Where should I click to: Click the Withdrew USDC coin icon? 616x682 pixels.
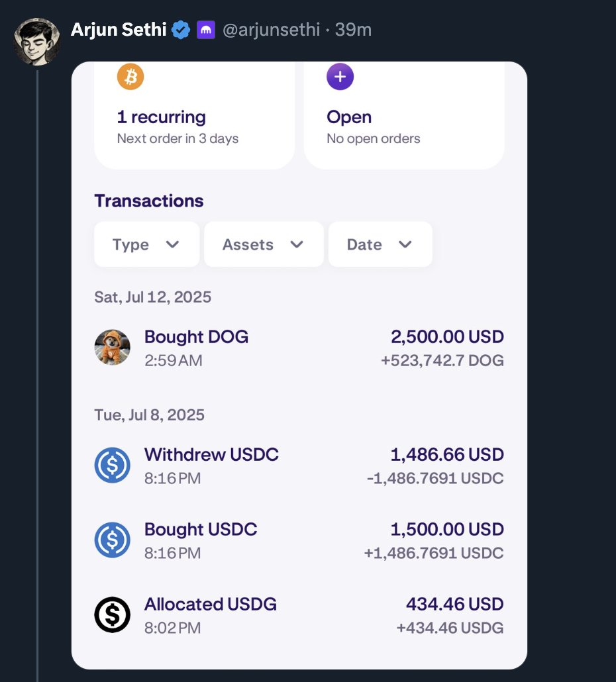click(x=113, y=465)
